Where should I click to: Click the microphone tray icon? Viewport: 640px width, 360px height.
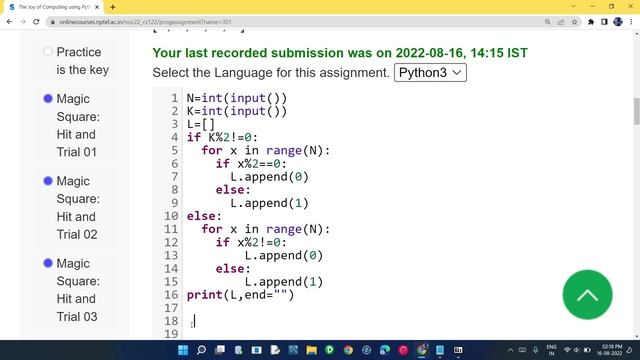536,350
